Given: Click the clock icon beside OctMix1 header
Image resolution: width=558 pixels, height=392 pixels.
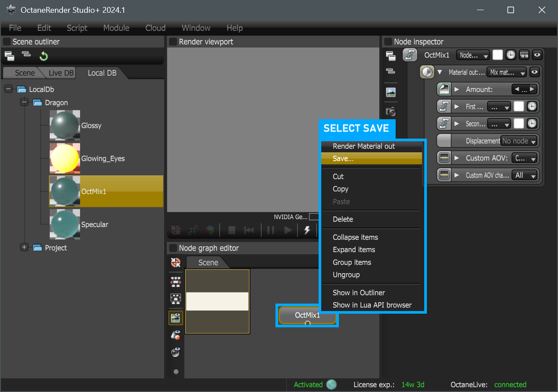Looking at the screenshot, I should pyautogui.click(x=510, y=55).
